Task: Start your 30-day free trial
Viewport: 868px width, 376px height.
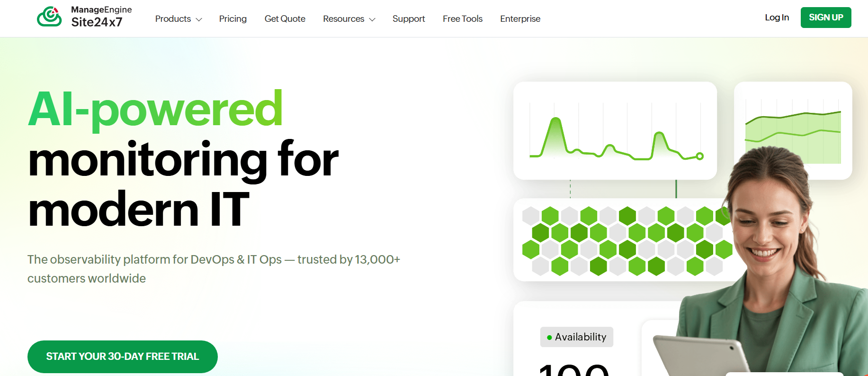Action: point(123,357)
